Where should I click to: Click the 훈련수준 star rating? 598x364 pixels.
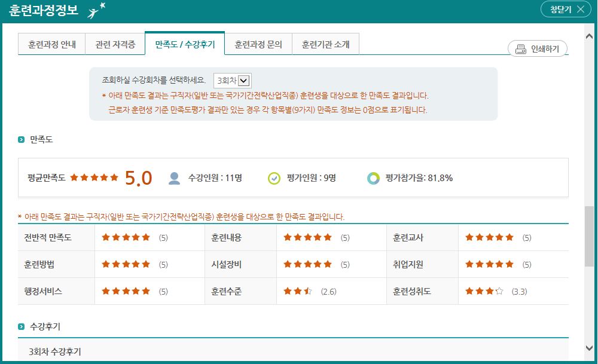[x=298, y=292]
